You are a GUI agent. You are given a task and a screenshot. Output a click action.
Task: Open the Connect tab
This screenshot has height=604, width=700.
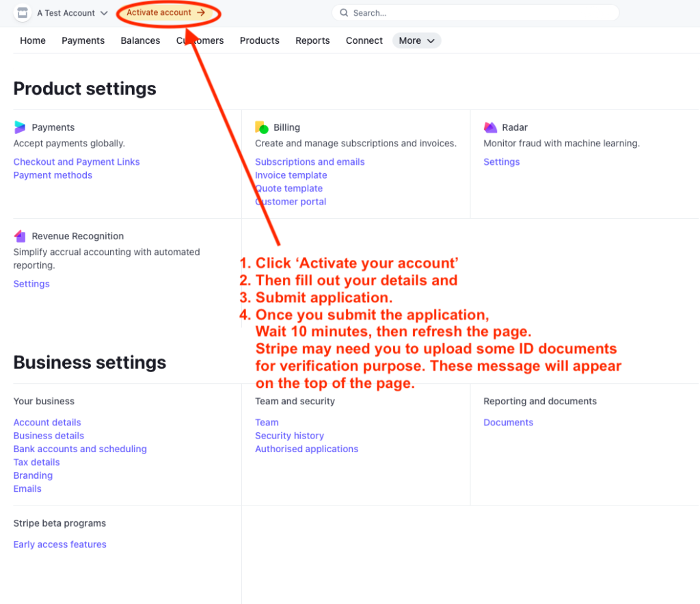point(364,40)
